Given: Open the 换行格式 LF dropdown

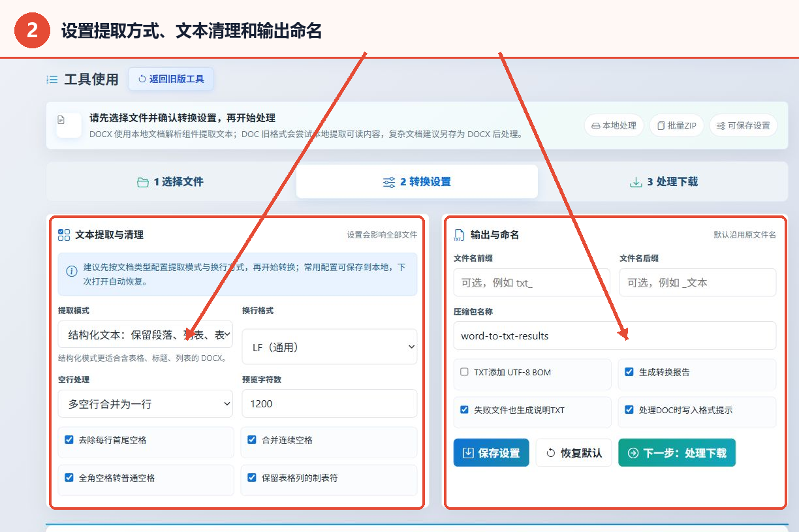Looking at the screenshot, I should [x=330, y=347].
